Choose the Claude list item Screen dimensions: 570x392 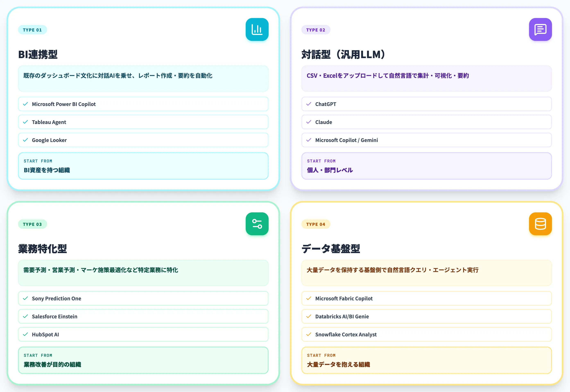426,122
